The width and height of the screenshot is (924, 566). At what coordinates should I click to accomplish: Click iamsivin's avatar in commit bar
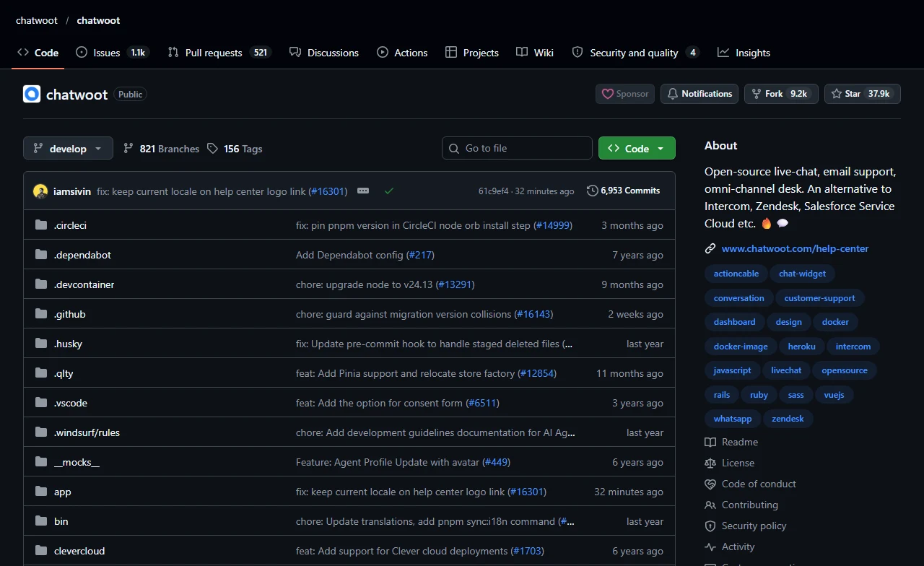click(40, 191)
